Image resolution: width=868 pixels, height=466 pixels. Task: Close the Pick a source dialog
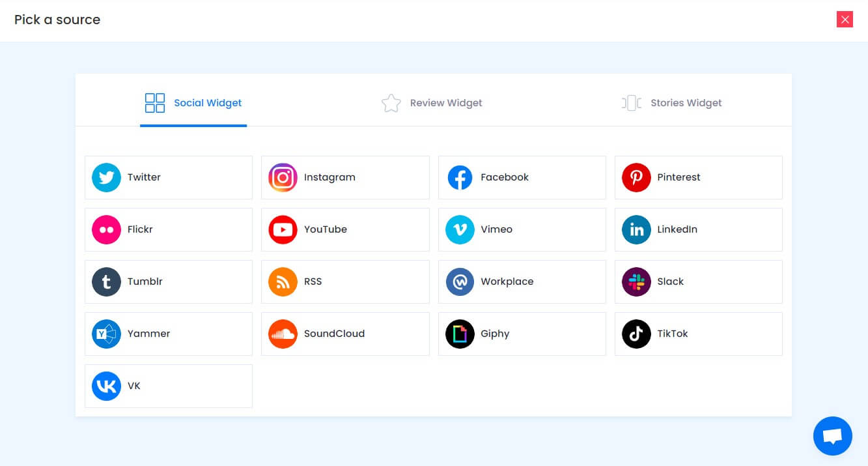pos(845,20)
